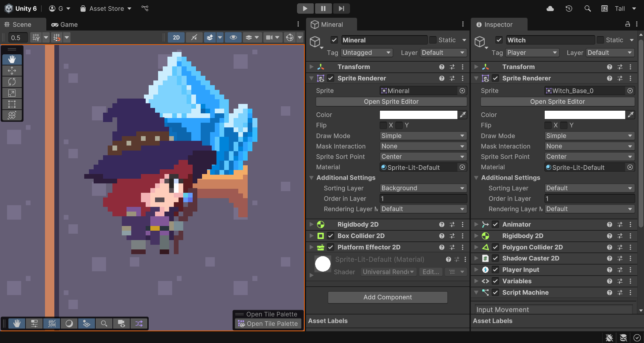Select the Rotate tool in scene toolbar

12,82
